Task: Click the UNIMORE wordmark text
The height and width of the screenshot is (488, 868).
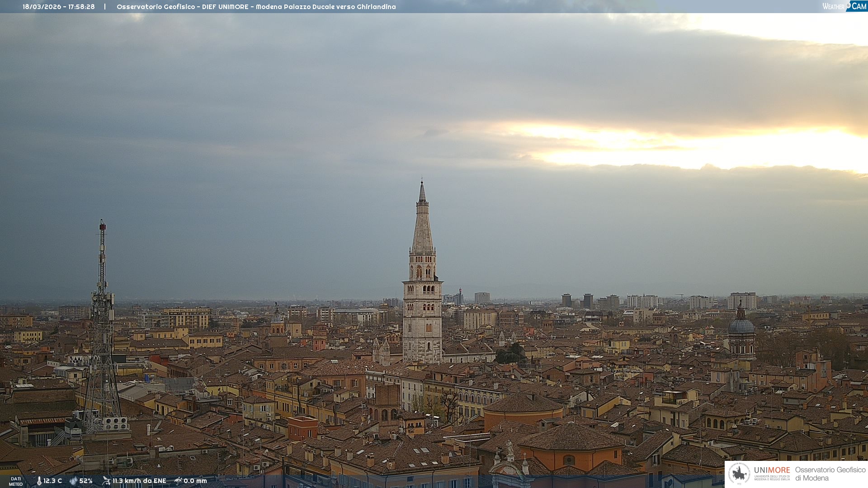Action: tap(772, 470)
